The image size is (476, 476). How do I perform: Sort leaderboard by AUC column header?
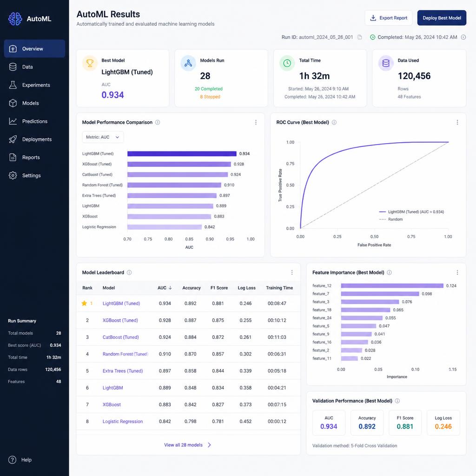pyautogui.click(x=165, y=288)
